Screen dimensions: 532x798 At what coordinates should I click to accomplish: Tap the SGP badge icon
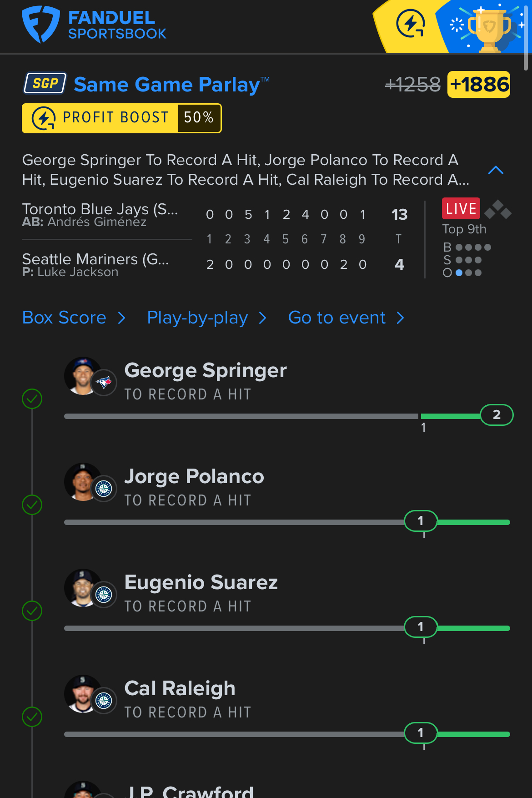point(45,83)
